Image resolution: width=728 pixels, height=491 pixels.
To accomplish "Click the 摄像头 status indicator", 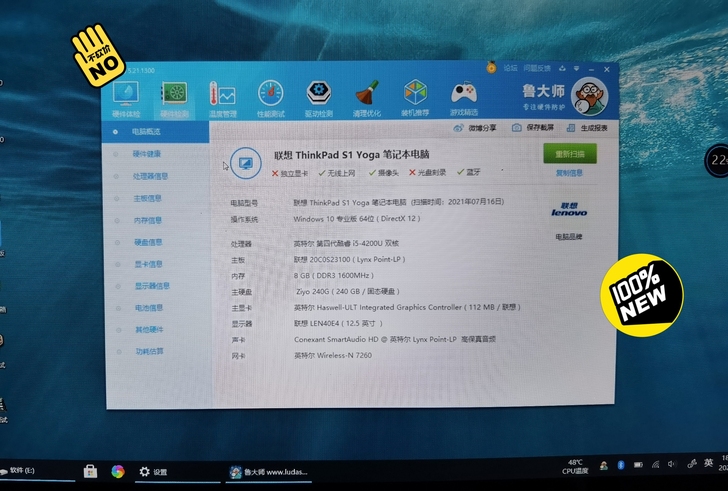I will 384,173.
